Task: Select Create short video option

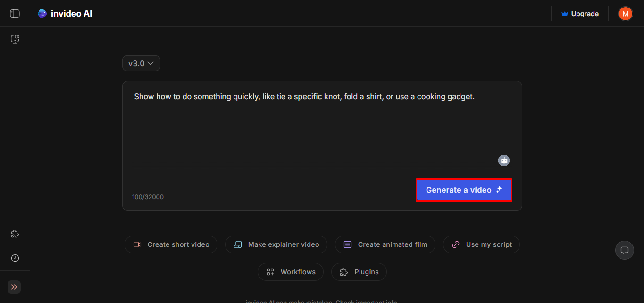Action: click(171, 244)
